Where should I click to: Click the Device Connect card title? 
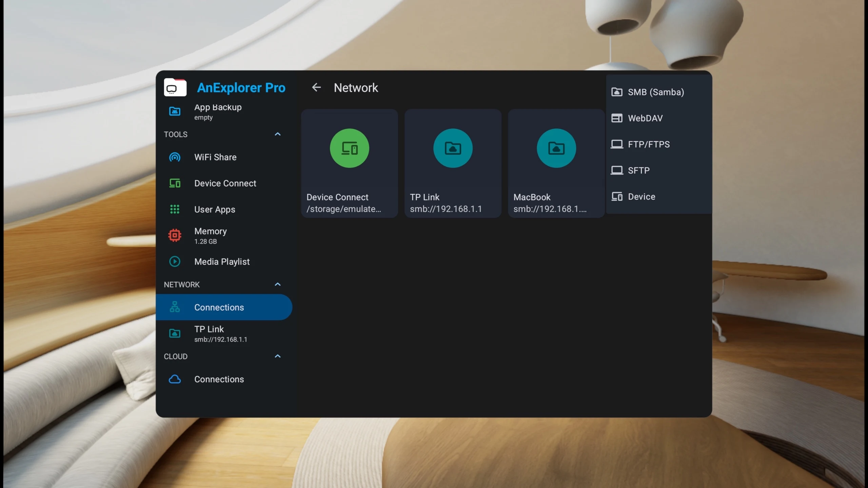click(337, 197)
